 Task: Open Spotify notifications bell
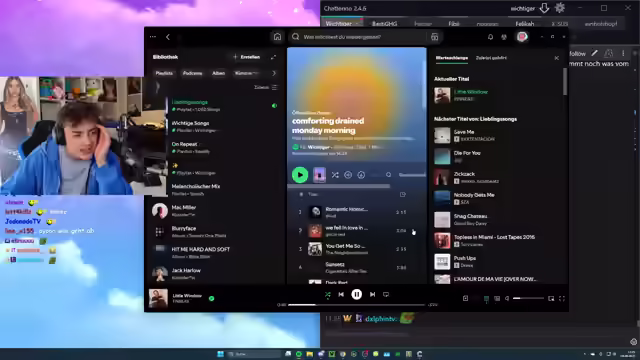tap(490, 37)
